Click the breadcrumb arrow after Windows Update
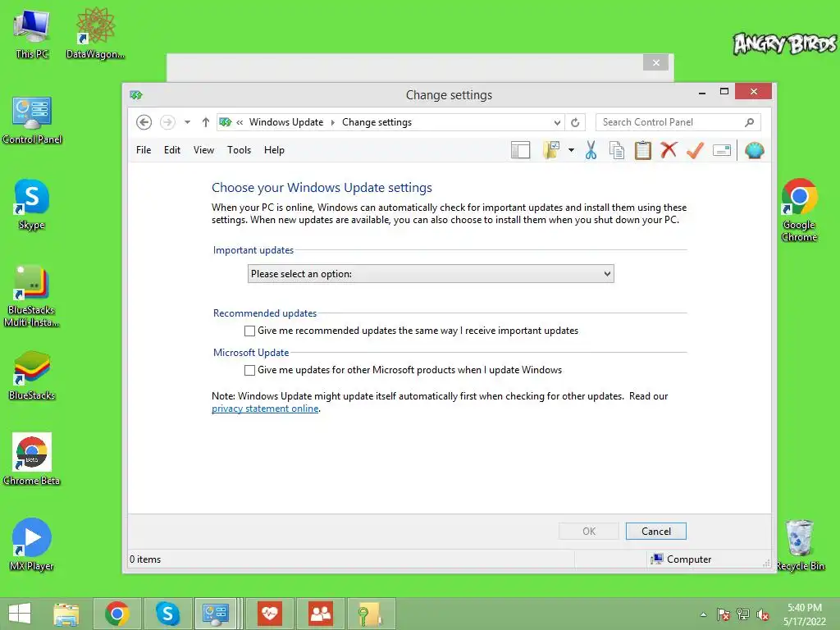Viewport: 840px width, 630px height. tap(333, 123)
